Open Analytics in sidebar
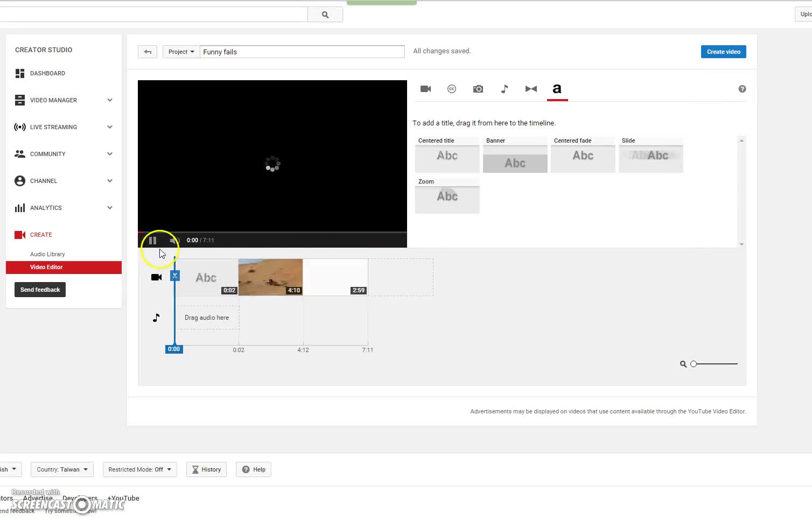The height and width of the screenshot is (520, 812). [46, 208]
